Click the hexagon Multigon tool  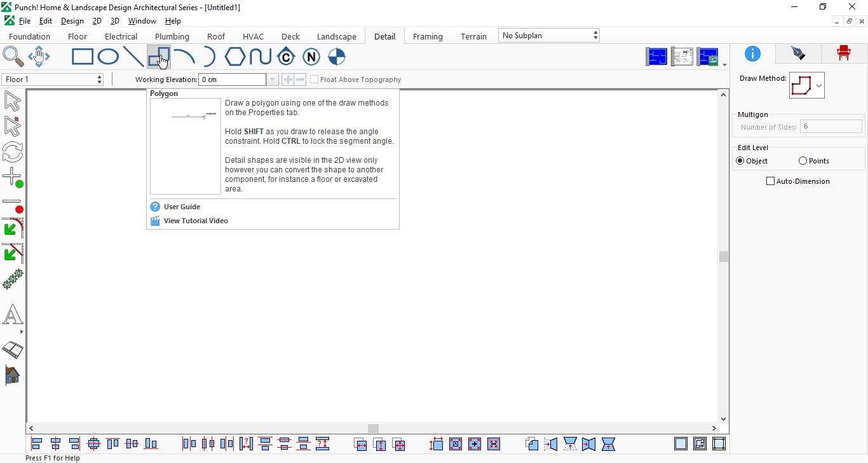(x=235, y=57)
